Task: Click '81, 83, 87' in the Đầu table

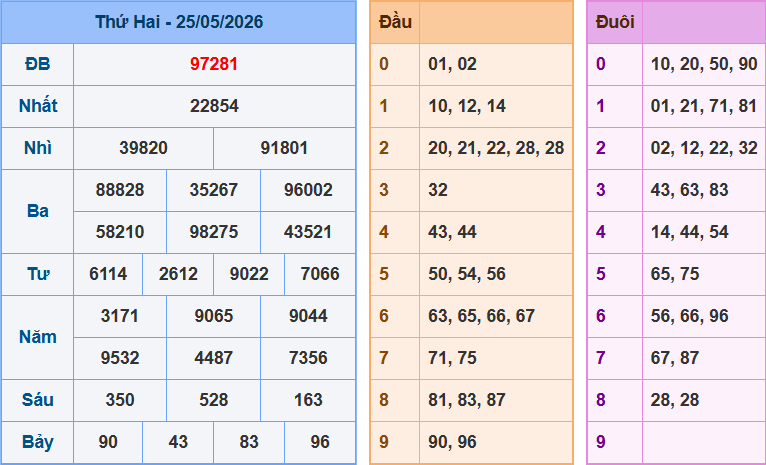Action: (x=467, y=400)
